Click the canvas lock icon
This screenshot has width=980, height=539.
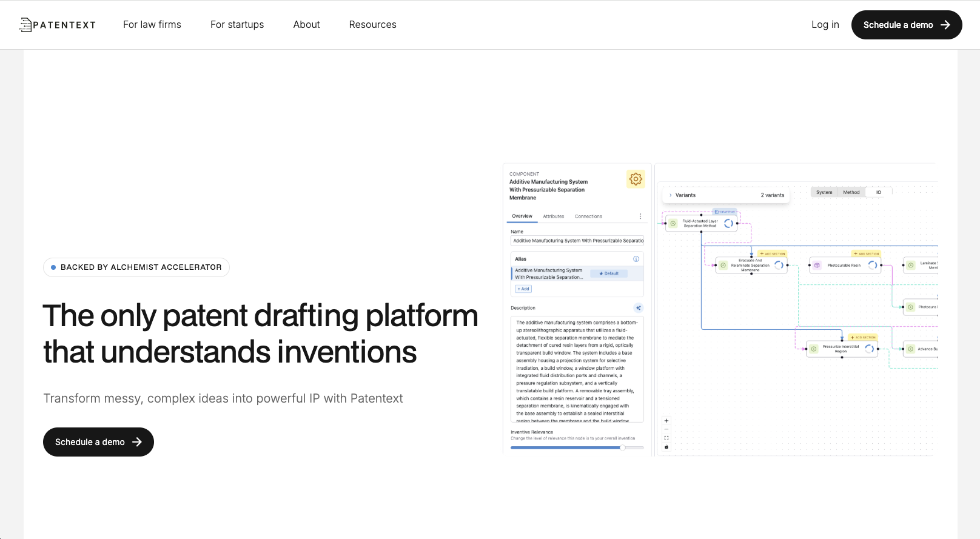coord(666,447)
